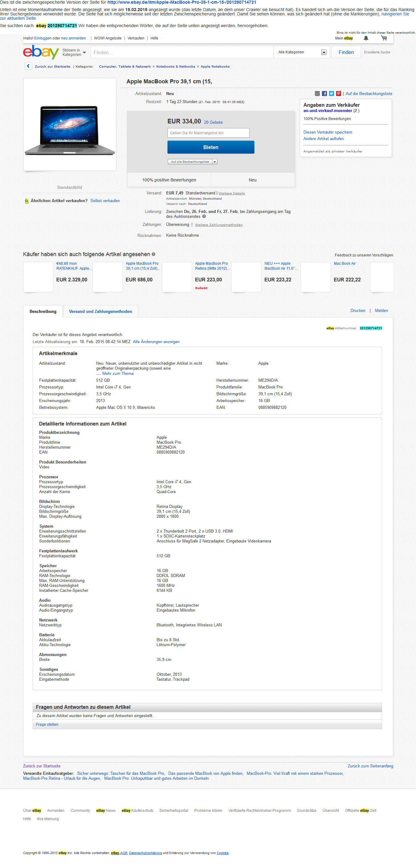Add to watchlist link beside share icons
This screenshot has width=416, height=868.
[369, 94]
